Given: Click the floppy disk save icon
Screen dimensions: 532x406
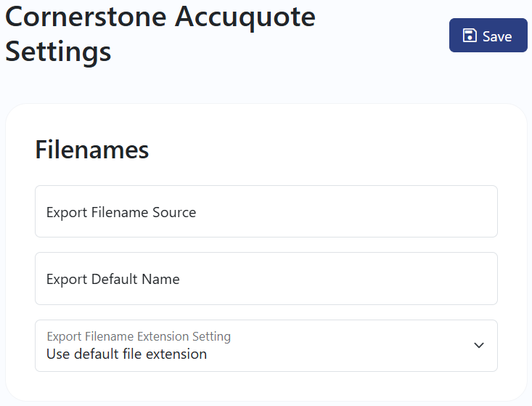Looking at the screenshot, I should [470, 36].
